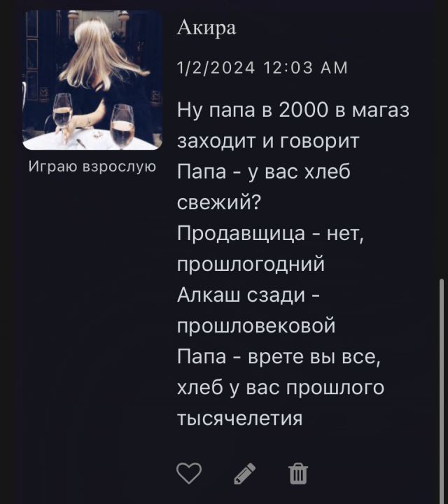Open the Акира username profile link
Image resolution: width=448 pixels, height=504 pixels.
pyautogui.click(x=206, y=27)
